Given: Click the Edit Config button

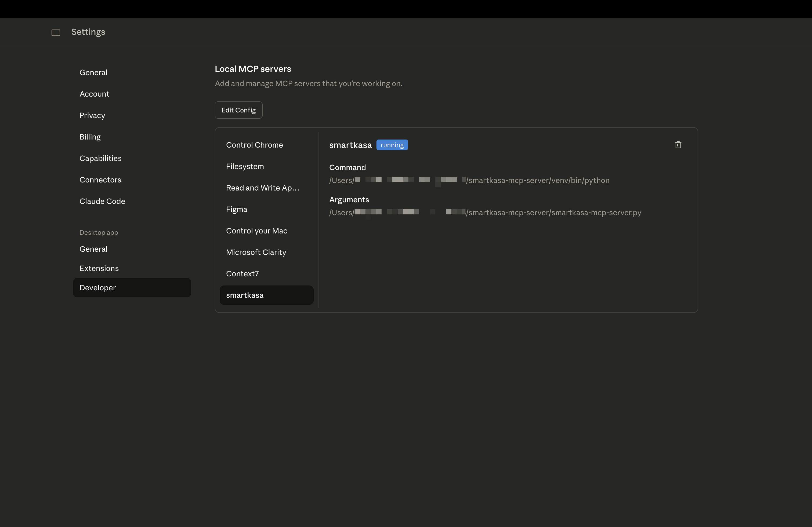Looking at the screenshot, I should [238, 110].
